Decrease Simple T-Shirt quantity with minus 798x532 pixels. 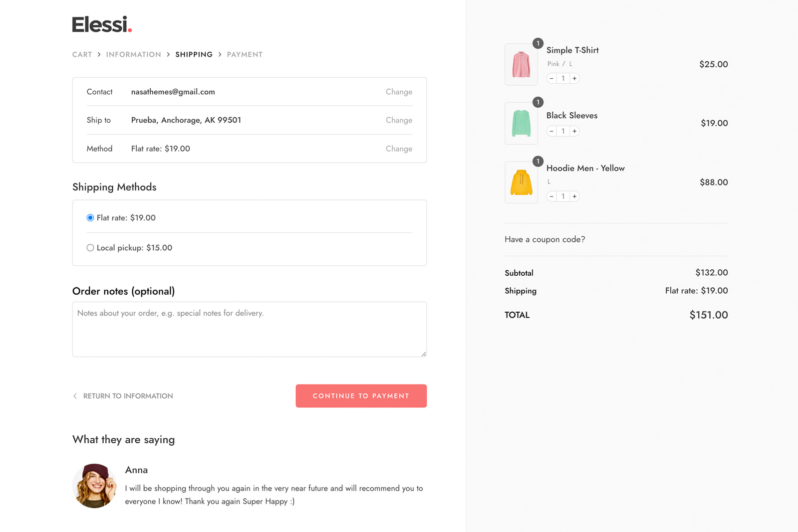pos(551,78)
